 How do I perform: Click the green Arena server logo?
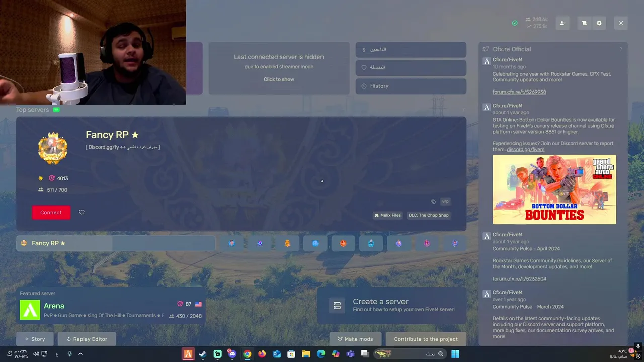pos(30,310)
